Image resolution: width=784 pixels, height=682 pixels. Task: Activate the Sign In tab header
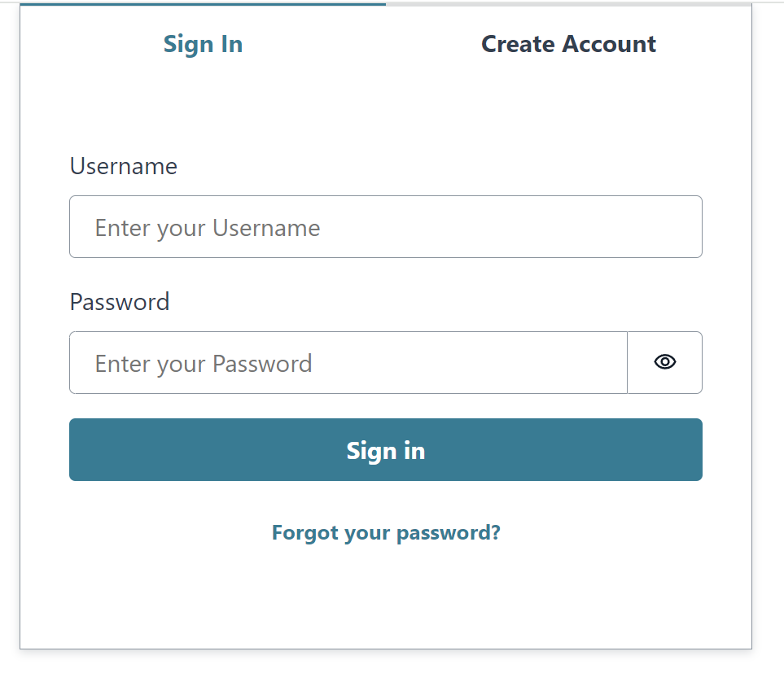(x=203, y=44)
